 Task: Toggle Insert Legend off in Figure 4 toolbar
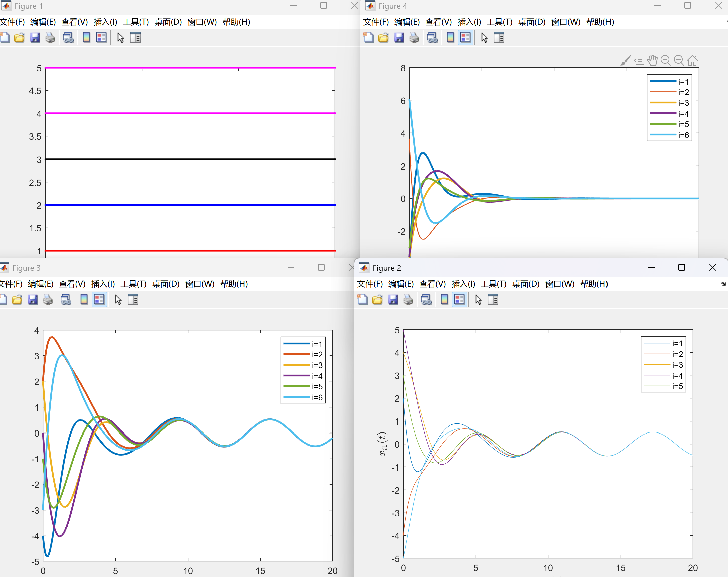point(465,37)
